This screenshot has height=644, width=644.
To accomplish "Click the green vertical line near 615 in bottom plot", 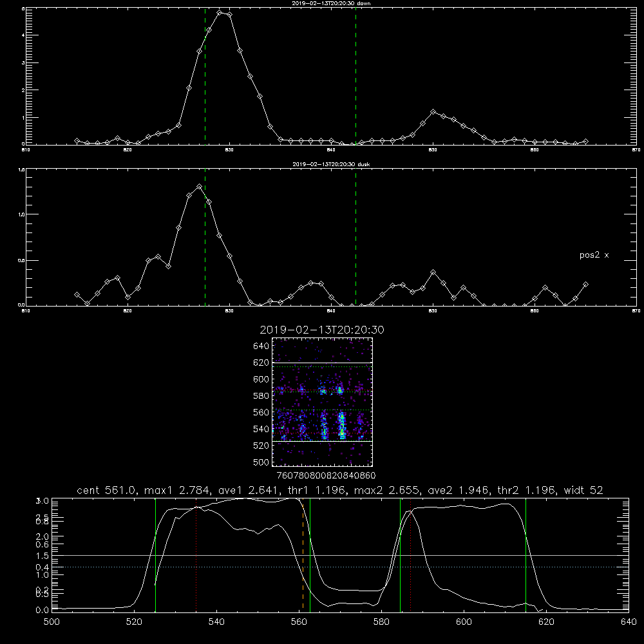I will pyautogui.click(x=526, y=554).
